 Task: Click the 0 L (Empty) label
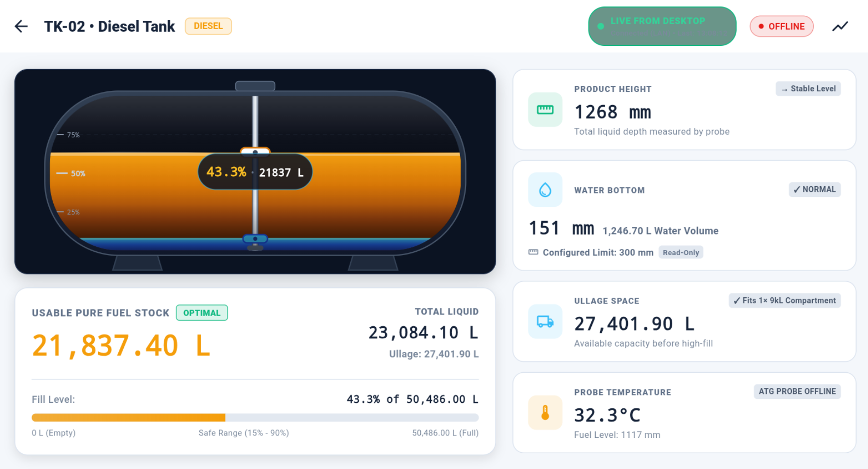coord(54,433)
